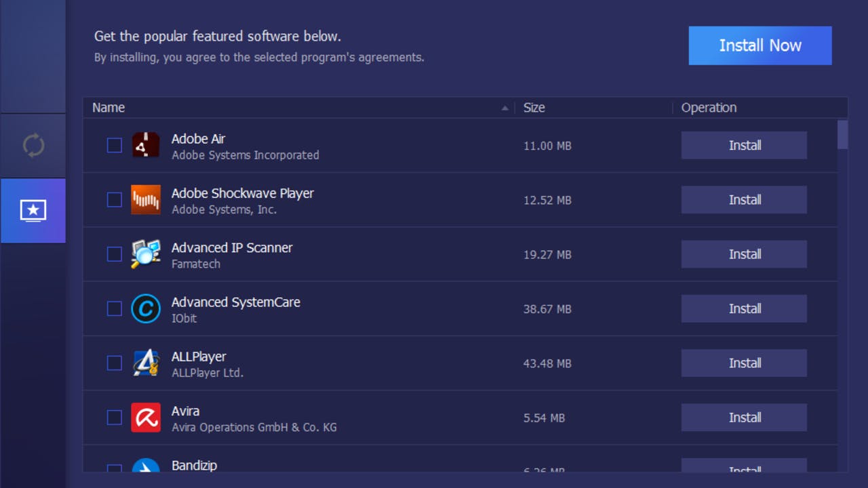
Task: Toggle sort arrow in Name column
Action: tap(505, 108)
